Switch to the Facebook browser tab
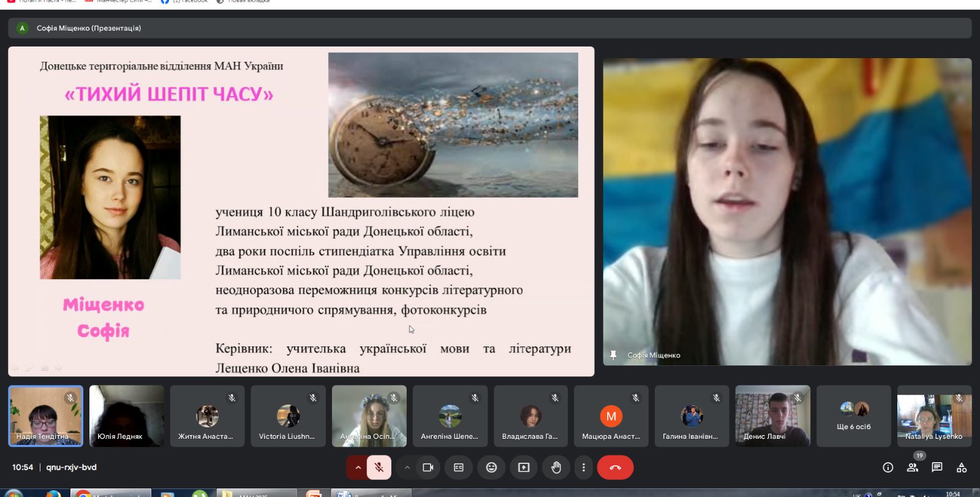This screenshot has height=497, width=980. pos(185,2)
